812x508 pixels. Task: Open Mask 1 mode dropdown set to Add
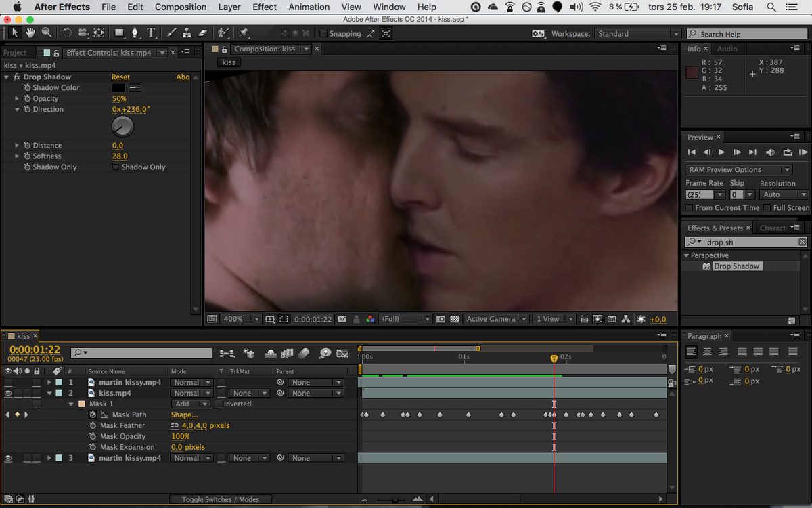pos(190,404)
